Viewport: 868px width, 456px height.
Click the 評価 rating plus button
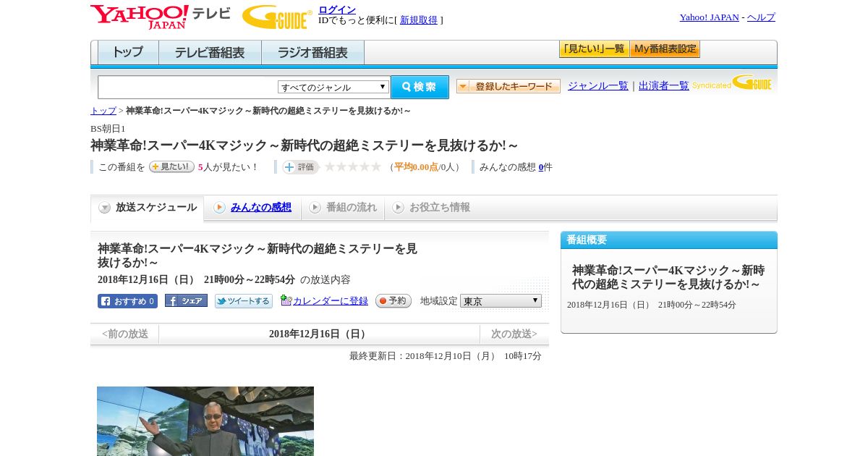300,167
